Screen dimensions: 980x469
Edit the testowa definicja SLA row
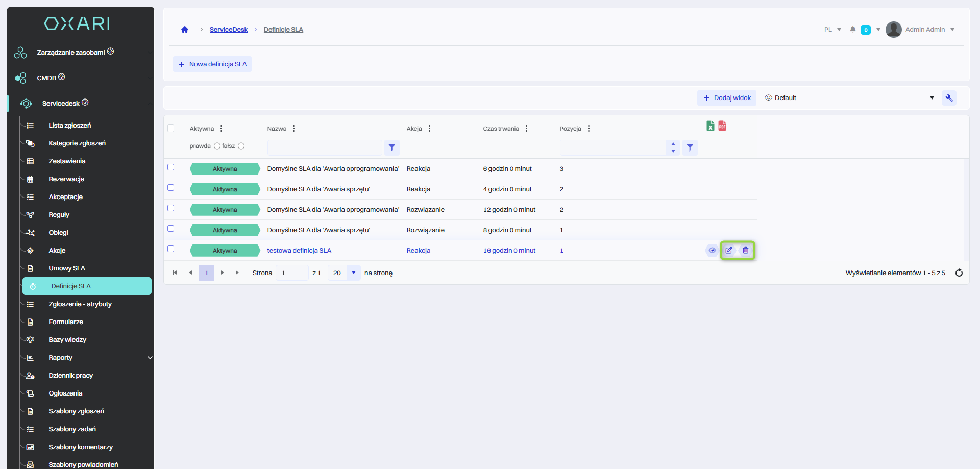(729, 251)
